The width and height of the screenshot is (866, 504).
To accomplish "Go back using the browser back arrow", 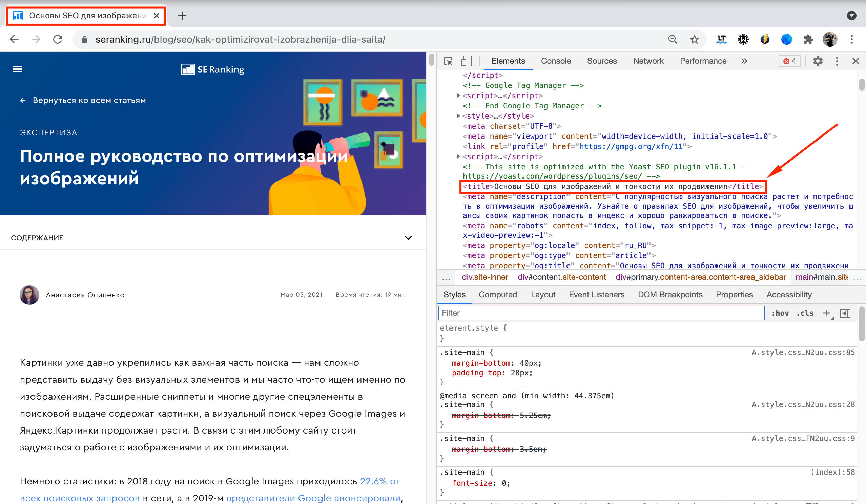I will (x=14, y=39).
